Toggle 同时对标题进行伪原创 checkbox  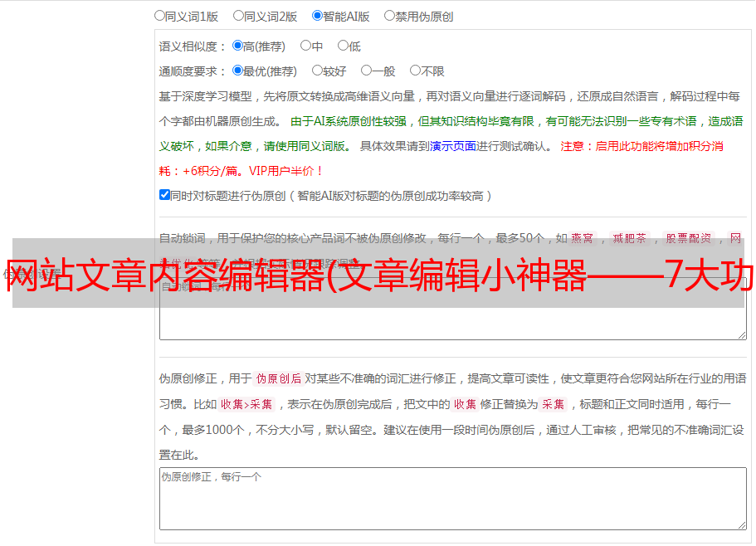click(x=164, y=195)
